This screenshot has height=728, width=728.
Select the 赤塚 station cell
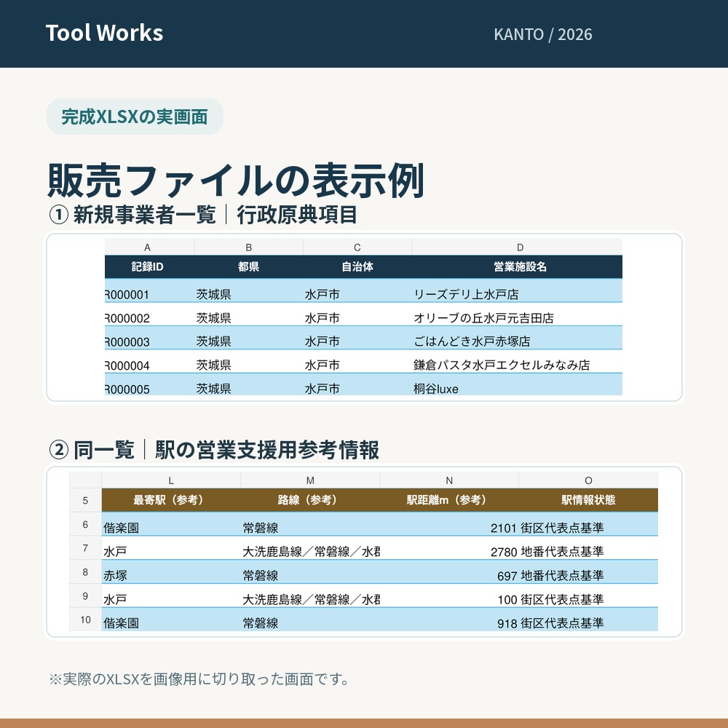171,572
